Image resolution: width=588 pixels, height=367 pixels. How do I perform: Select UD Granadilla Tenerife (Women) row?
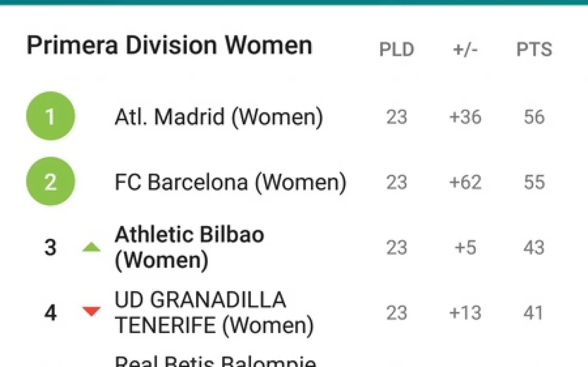(x=213, y=312)
